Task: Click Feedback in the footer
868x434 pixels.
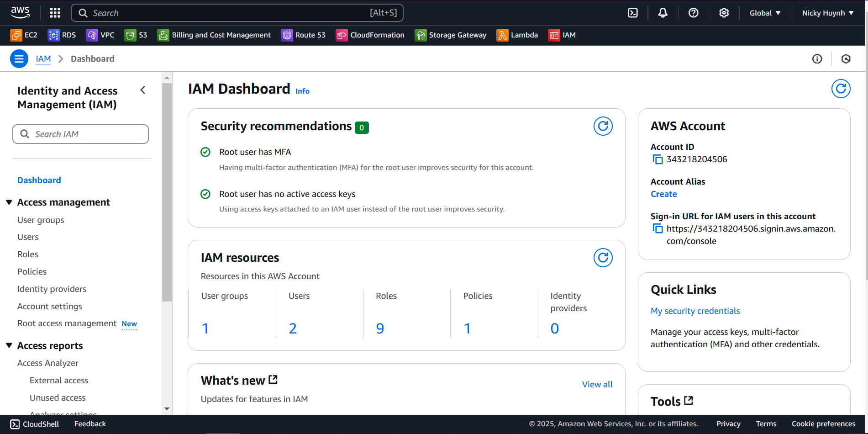Action: pos(90,424)
